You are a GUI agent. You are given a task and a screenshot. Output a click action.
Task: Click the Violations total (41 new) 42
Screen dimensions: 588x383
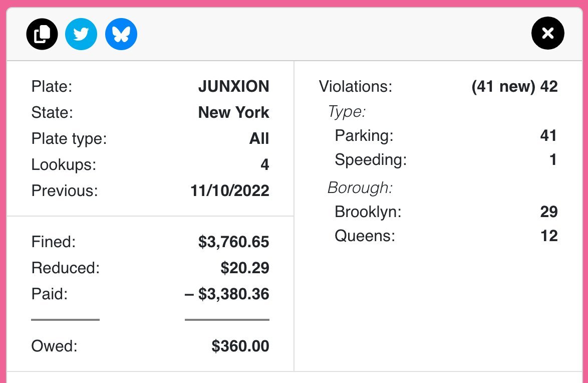(514, 86)
